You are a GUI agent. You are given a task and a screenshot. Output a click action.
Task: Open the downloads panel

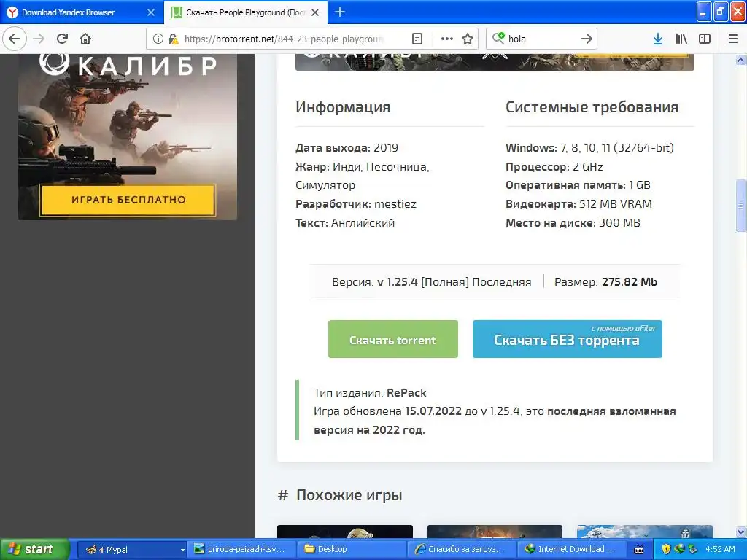coord(658,39)
